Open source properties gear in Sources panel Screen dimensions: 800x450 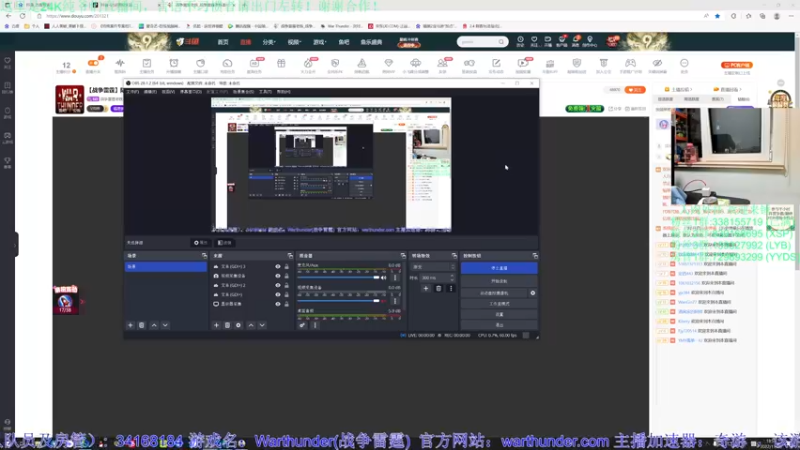(238, 325)
